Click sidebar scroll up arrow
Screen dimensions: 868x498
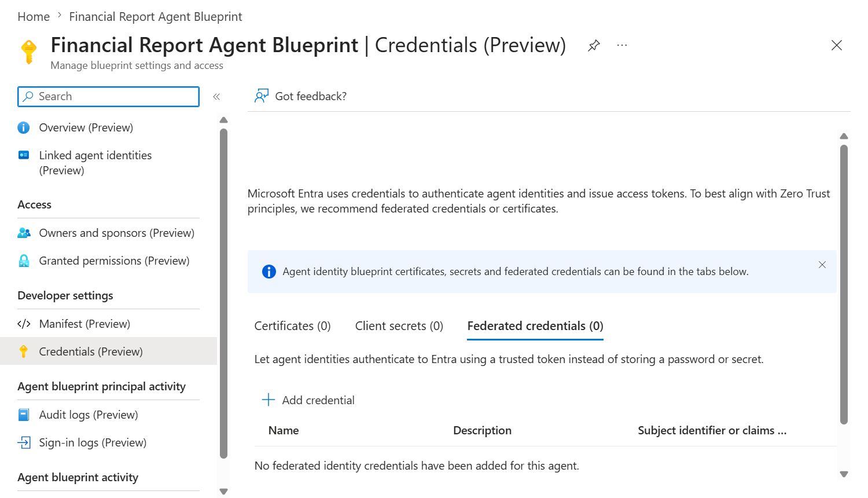click(x=224, y=120)
